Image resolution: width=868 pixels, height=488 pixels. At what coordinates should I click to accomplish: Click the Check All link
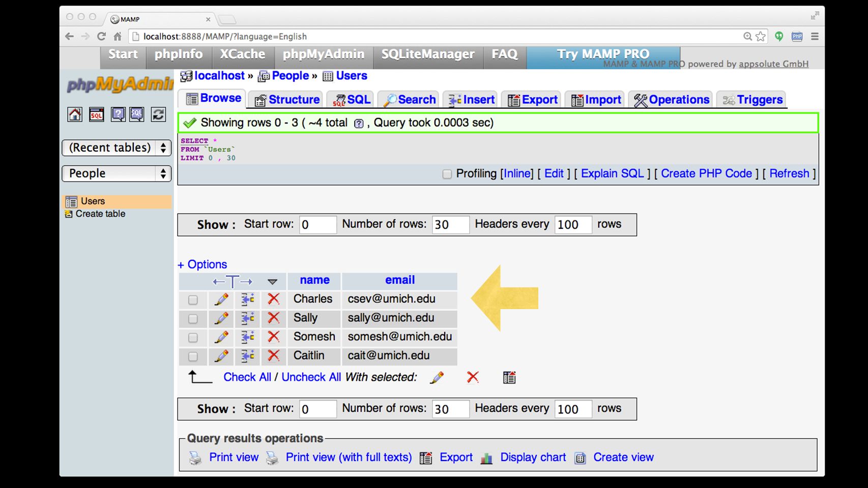tap(247, 377)
